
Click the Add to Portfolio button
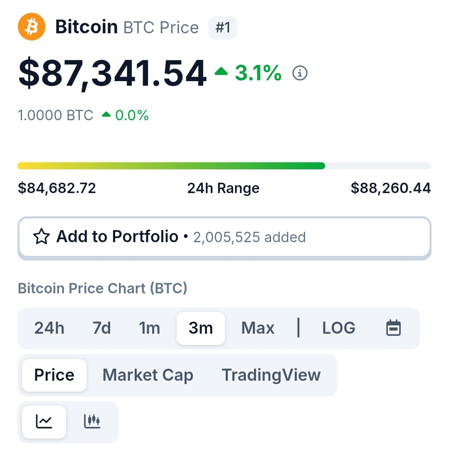point(224,238)
